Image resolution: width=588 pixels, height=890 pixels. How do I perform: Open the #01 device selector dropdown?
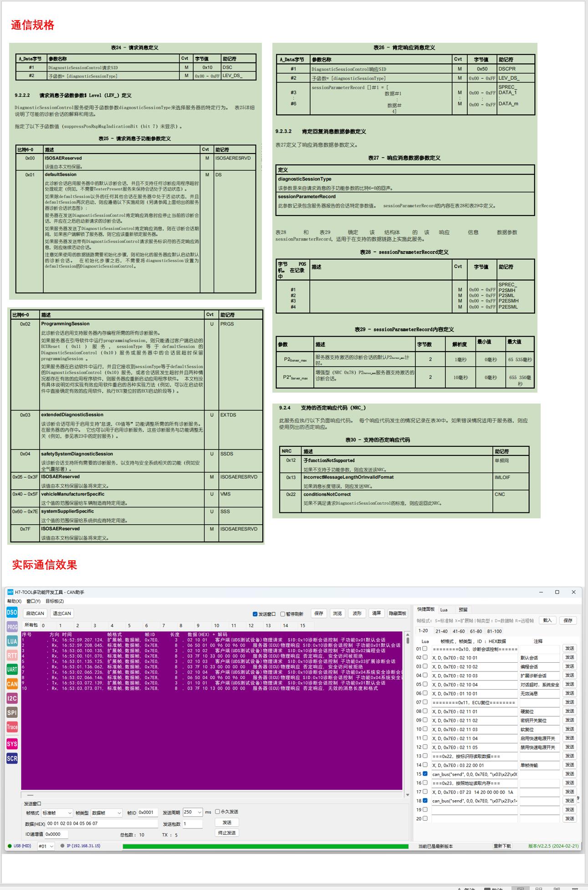coord(46,846)
